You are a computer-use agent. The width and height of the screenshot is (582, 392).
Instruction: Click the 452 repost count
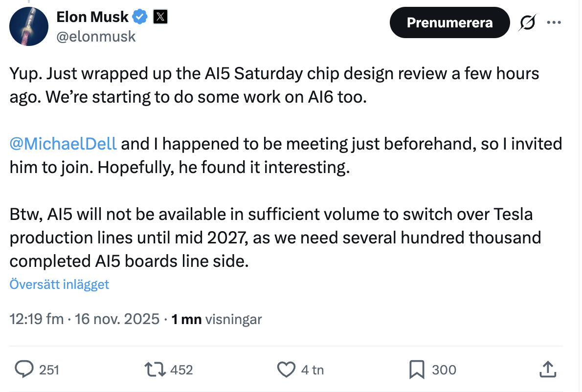tap(181, 370)
